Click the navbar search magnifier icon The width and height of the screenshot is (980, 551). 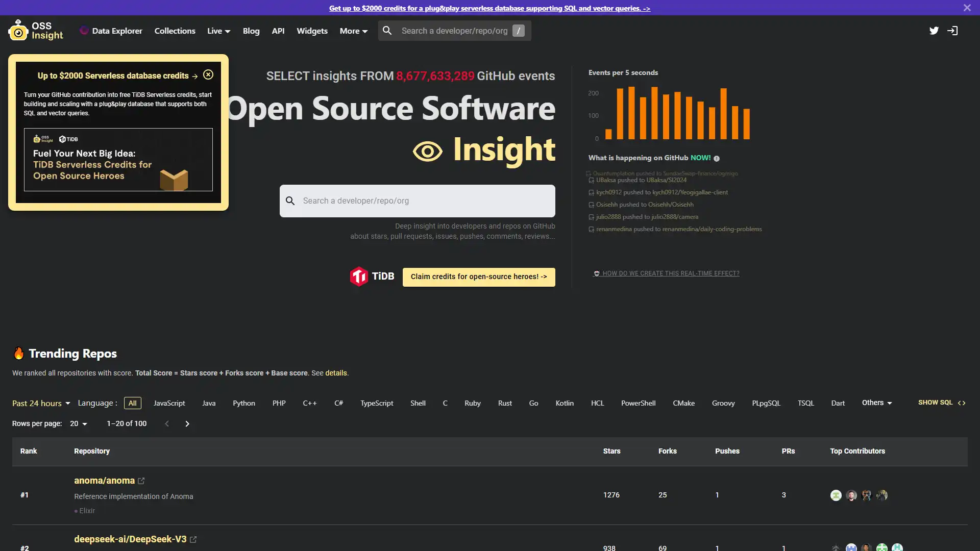point(387,31)
